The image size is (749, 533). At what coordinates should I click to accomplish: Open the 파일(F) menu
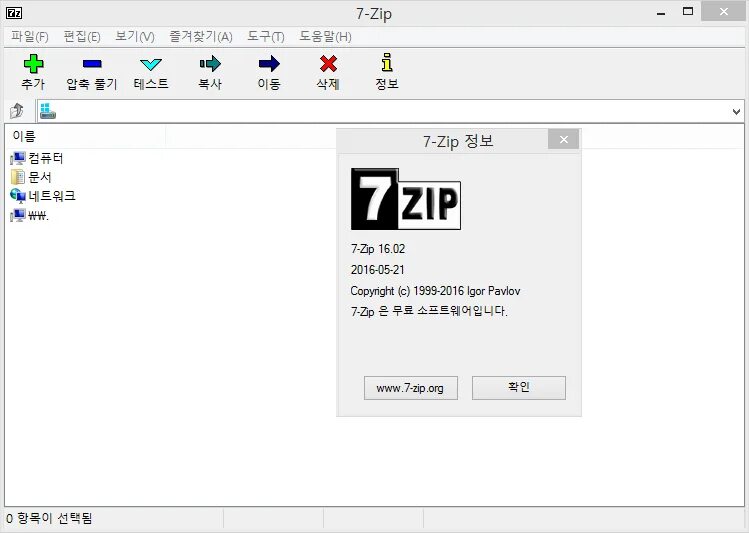[x=30, y=37]
